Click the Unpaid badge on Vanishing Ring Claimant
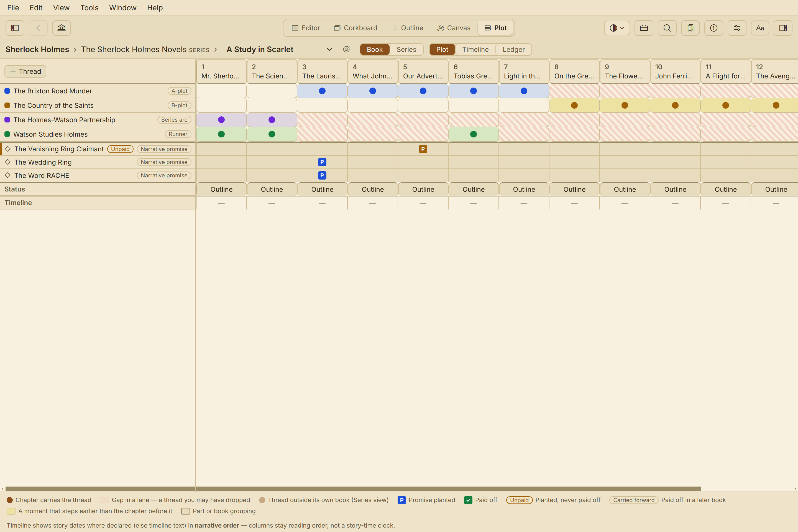 coord(120,149)
